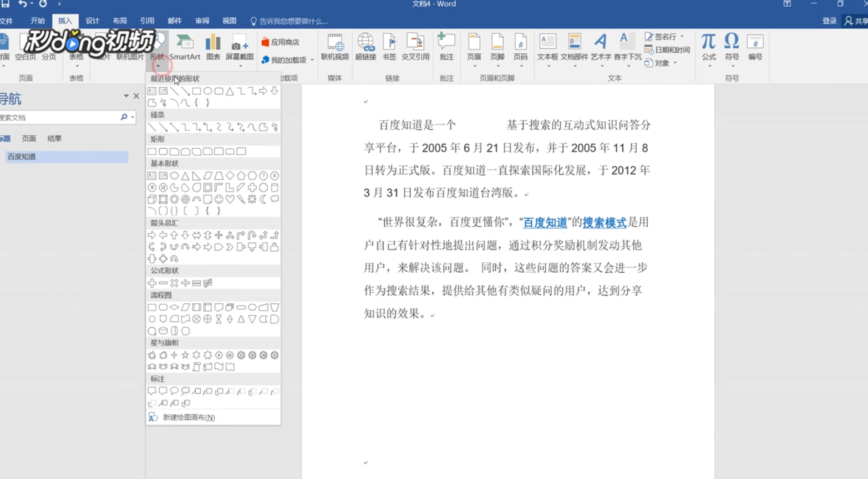Add a bookmark (书签)
The width and height of the screenshot is (868, 479).
tap(389, 47)
